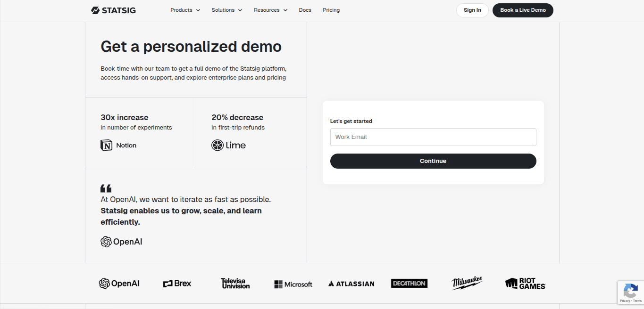644x309 pixels.
Task: Click the "30x increase" statistic text
Action: (124, 117)
